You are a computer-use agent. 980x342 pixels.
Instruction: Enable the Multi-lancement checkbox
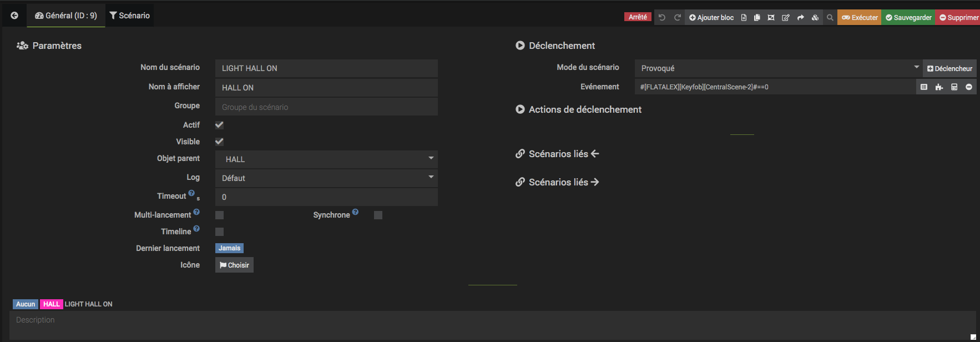220,215
